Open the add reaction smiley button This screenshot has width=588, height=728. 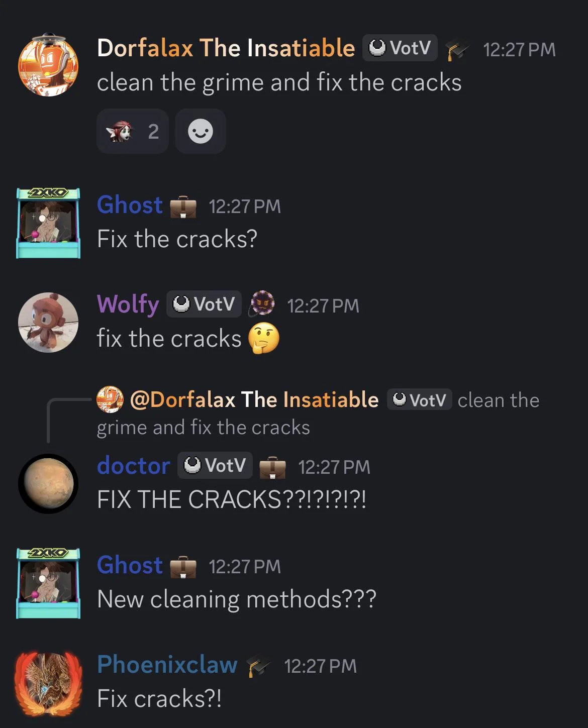pos(201,131)
